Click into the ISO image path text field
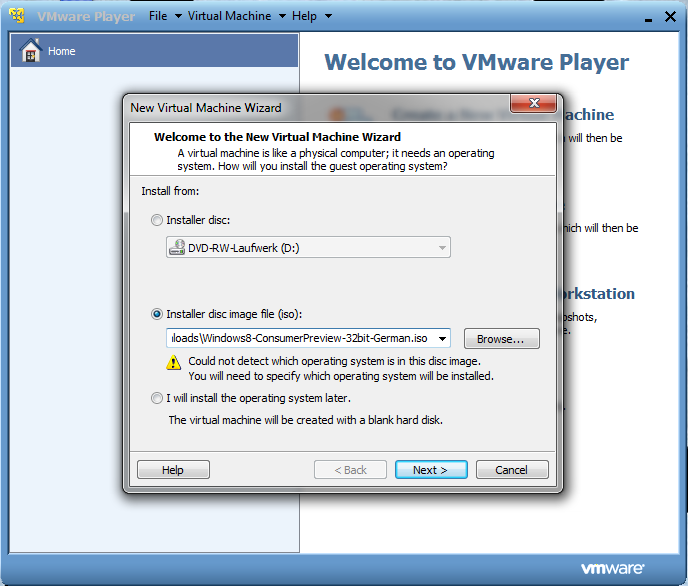Viewport: 688px width, 586px height. pyautogui.click(x=298, y=338)
